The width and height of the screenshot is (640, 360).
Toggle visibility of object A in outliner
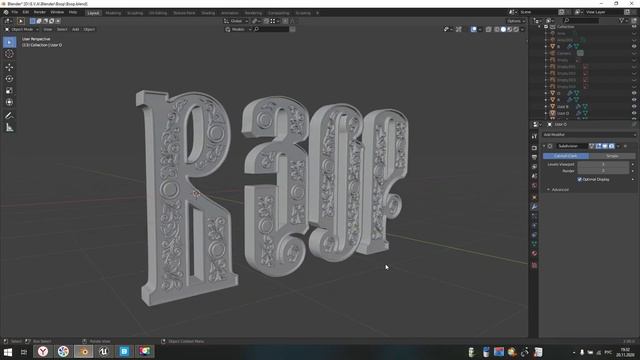[634, 100]
